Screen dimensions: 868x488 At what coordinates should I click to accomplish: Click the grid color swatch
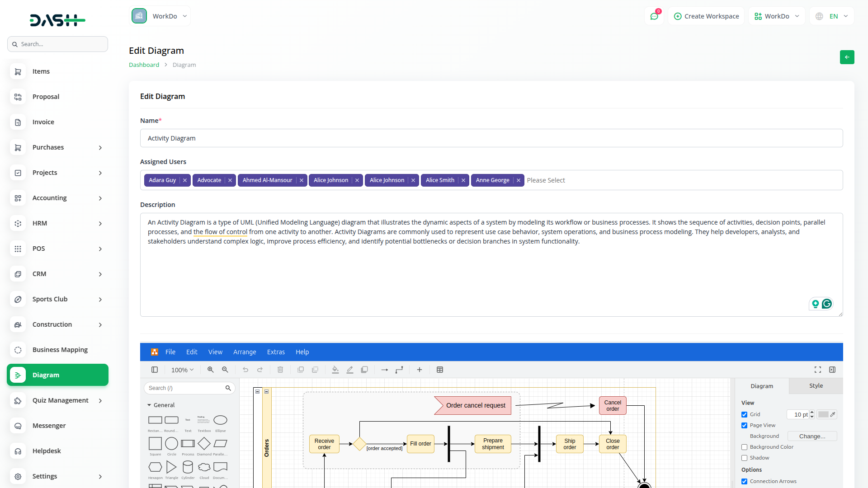[x=823, y=414]
